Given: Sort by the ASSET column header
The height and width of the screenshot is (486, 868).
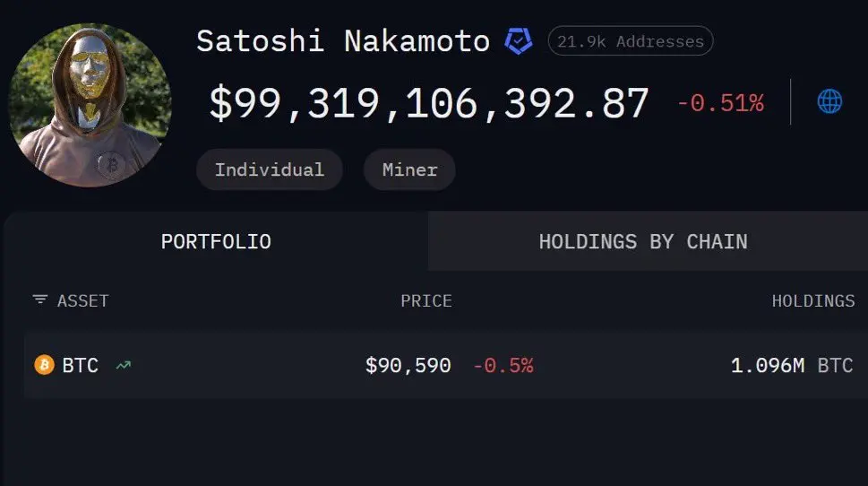Looking at the screenshot, I should click(82, 301).
